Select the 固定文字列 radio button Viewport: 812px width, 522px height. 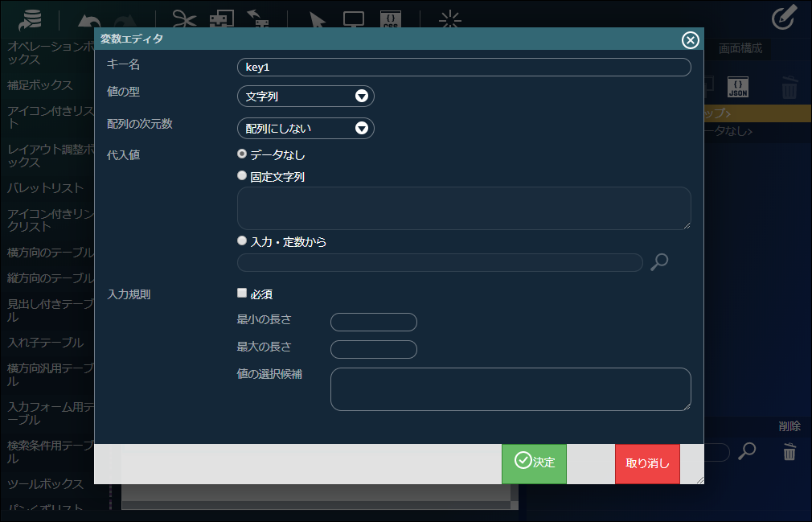click(242, 175)
